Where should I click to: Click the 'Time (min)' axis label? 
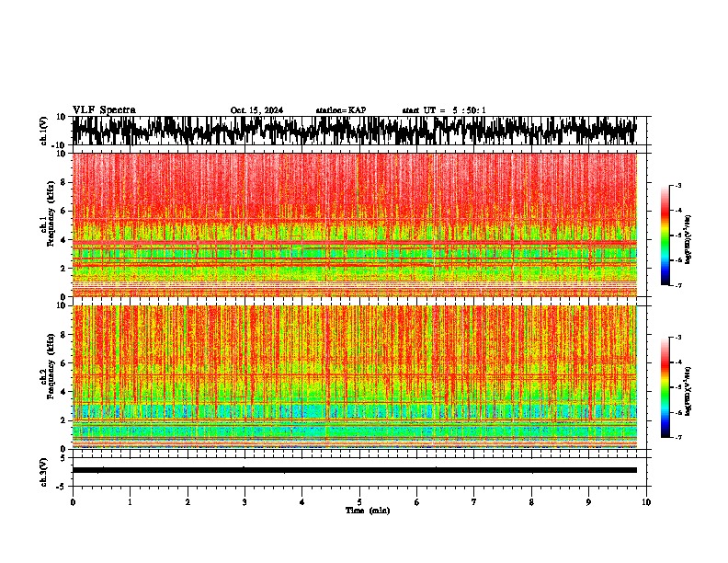tap(368, 511)
